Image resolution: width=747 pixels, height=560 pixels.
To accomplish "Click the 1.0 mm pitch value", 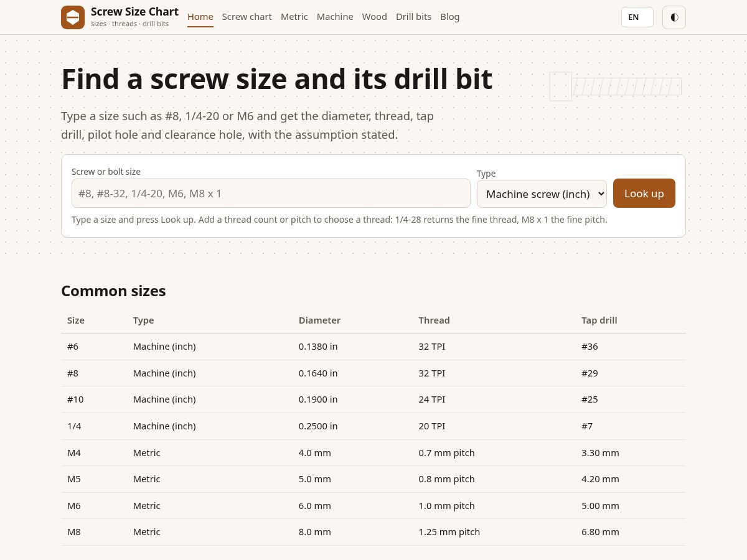I will coord(447,506).
